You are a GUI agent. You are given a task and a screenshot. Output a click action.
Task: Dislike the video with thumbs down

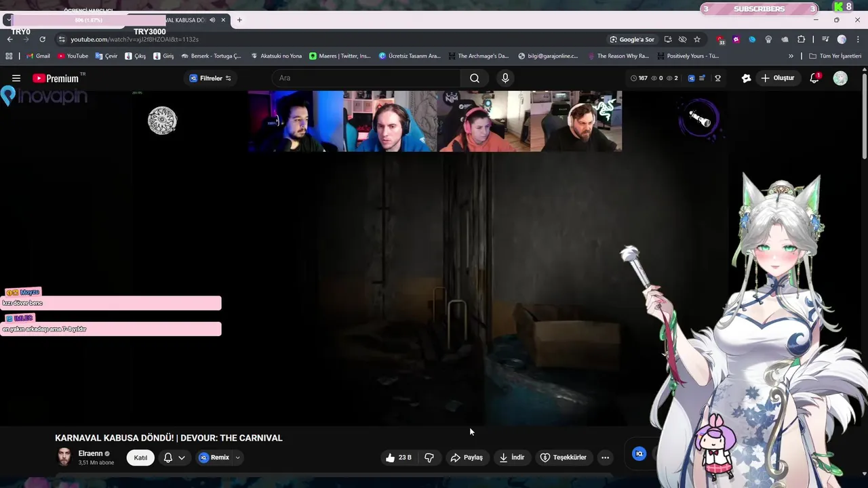click(429, 457)
